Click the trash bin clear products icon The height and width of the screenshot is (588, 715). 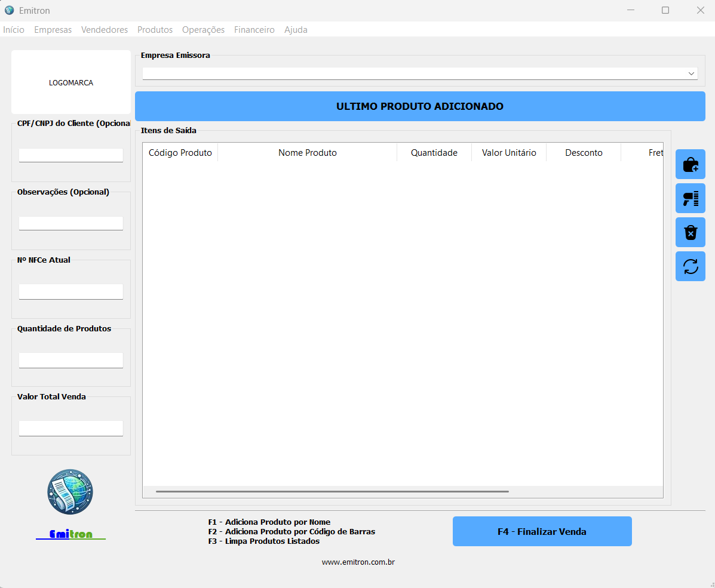[690, 232]
